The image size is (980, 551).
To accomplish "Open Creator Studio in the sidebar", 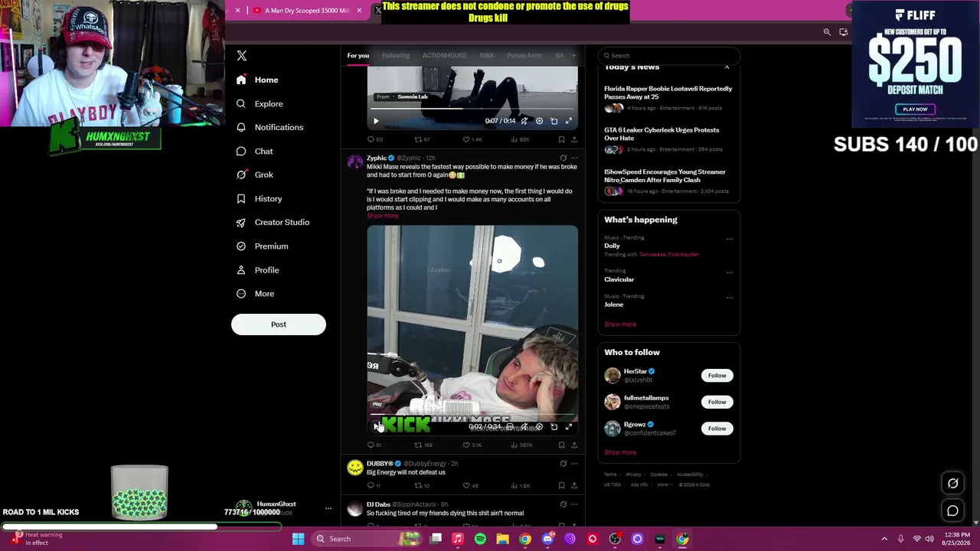I will point(273,222).
